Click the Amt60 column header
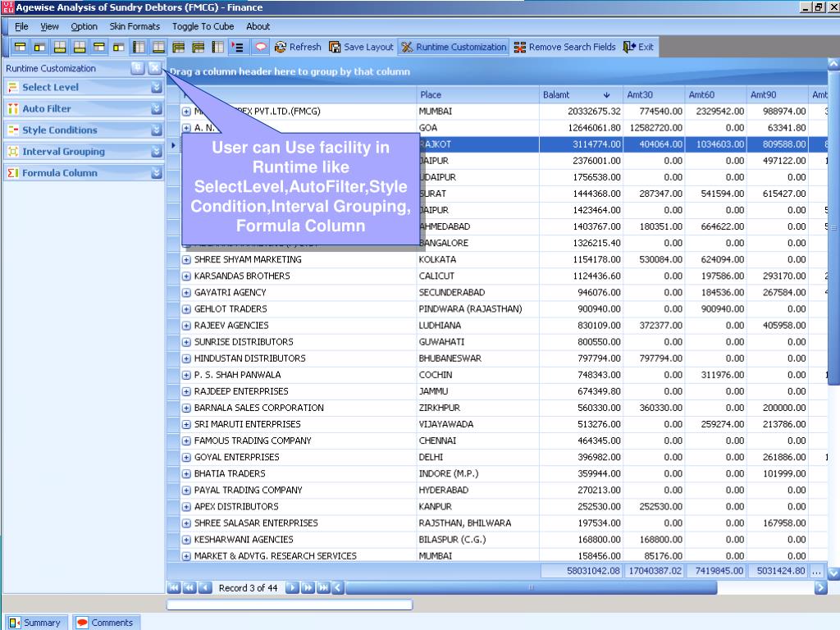The height and width of the screenshot is (630, 840). point(715,95)
